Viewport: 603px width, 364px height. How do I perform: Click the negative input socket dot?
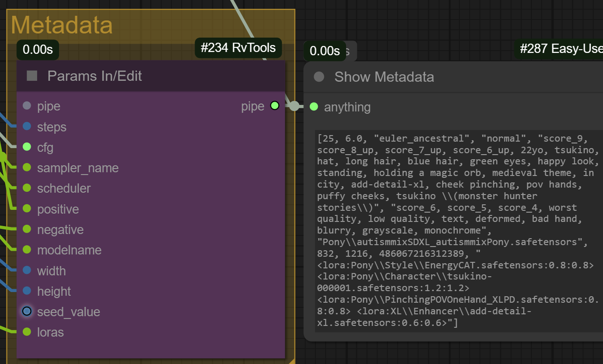click(27, 229)
